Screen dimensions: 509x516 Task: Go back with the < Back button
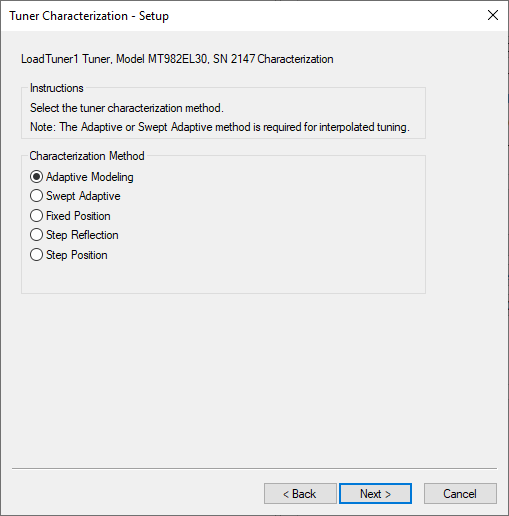click(300, 493)
